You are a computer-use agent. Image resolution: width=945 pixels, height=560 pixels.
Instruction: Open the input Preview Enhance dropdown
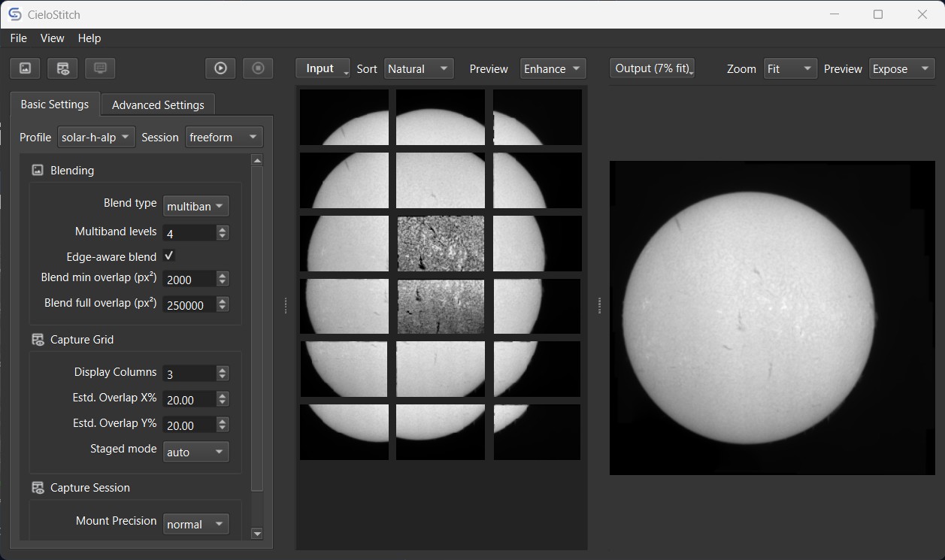coord(553,69)
